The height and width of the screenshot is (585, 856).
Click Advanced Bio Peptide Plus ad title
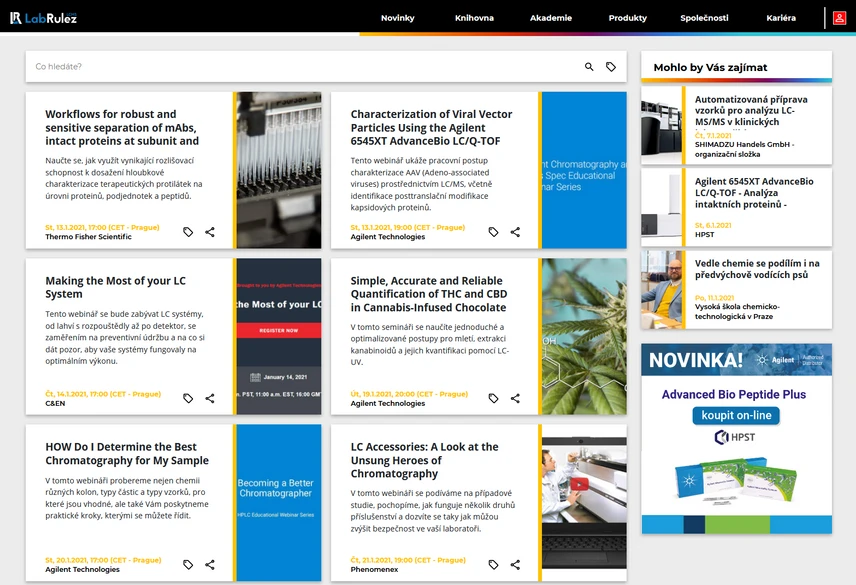734,394
